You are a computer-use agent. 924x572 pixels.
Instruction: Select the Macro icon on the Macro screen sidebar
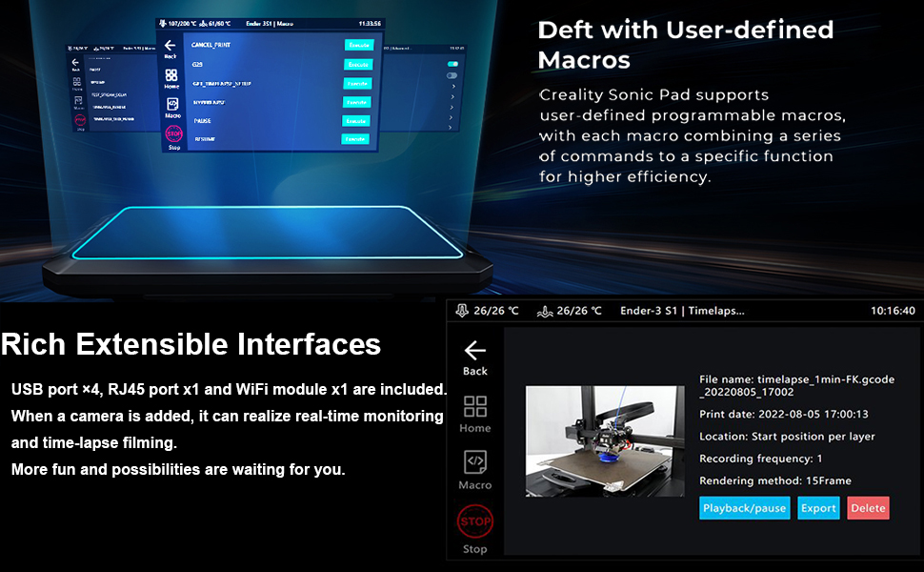point(172,104)
